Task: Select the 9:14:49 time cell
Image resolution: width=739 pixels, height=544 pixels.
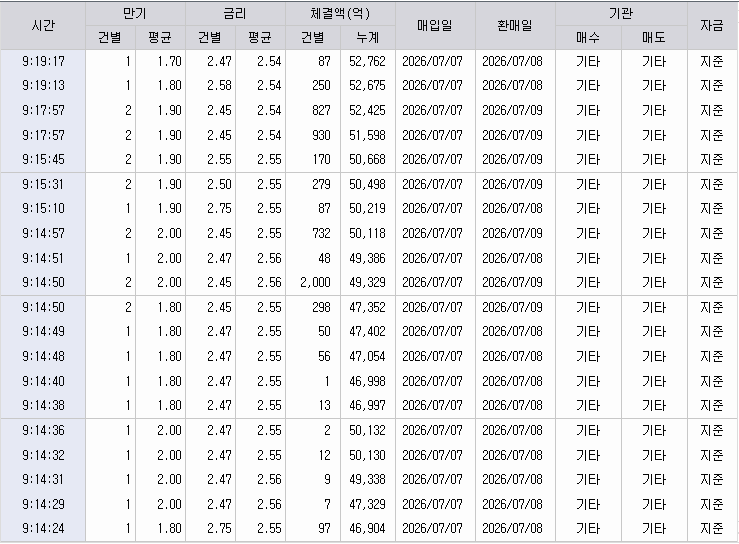Action: pos(43,331)
